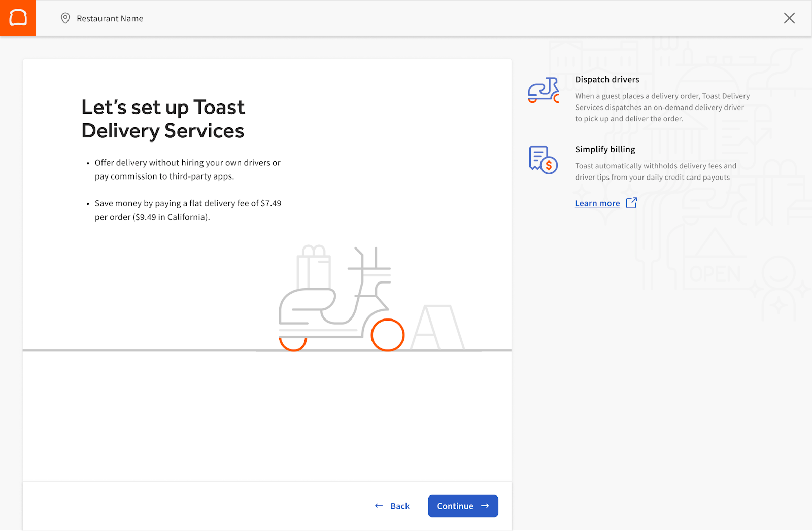Click the Dispatch drivers heading
The width and height of the screenshot is (812, 531).
click(x=607, y=79)
